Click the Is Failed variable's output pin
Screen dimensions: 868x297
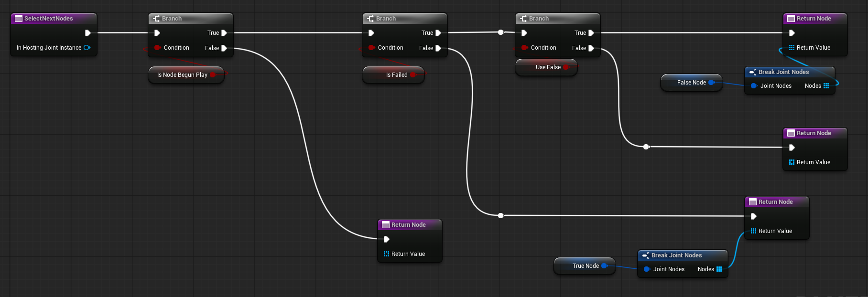pyautogui.click(x=413, y=75)
